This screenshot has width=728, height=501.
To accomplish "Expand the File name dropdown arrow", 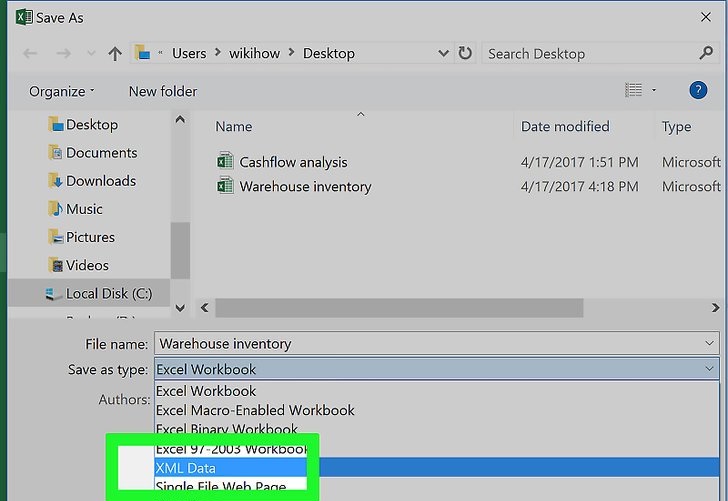I will (x=709, y=344).
